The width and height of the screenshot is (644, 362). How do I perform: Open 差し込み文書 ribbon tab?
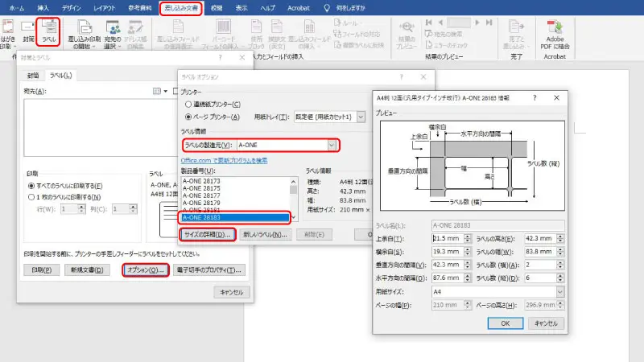pos(180,8)
